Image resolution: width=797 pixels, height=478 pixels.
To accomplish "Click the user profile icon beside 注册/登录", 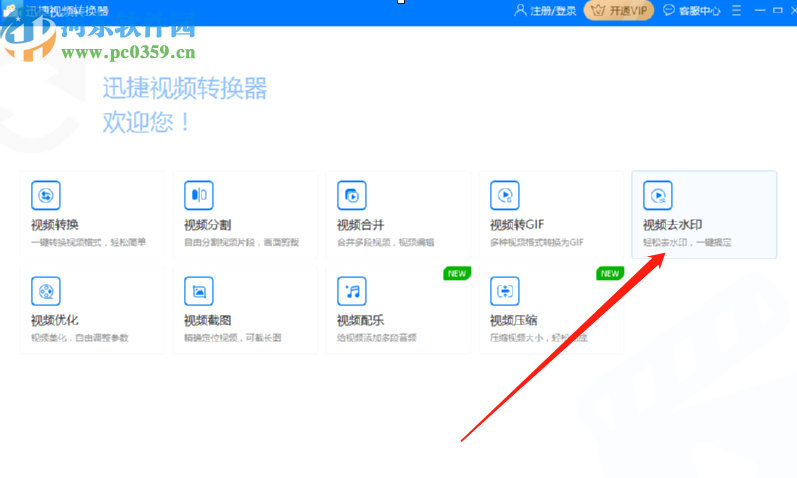I will pos(520,10).
